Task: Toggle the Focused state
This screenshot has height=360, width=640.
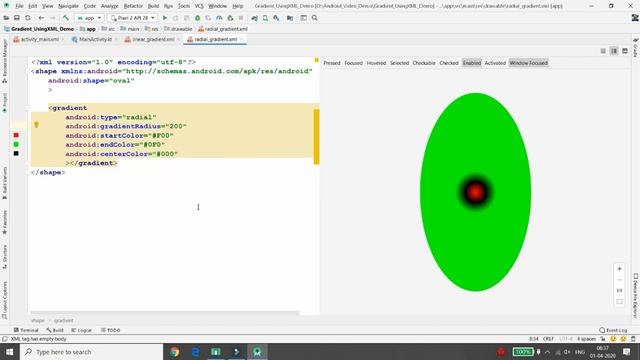Action: (353, 63)
